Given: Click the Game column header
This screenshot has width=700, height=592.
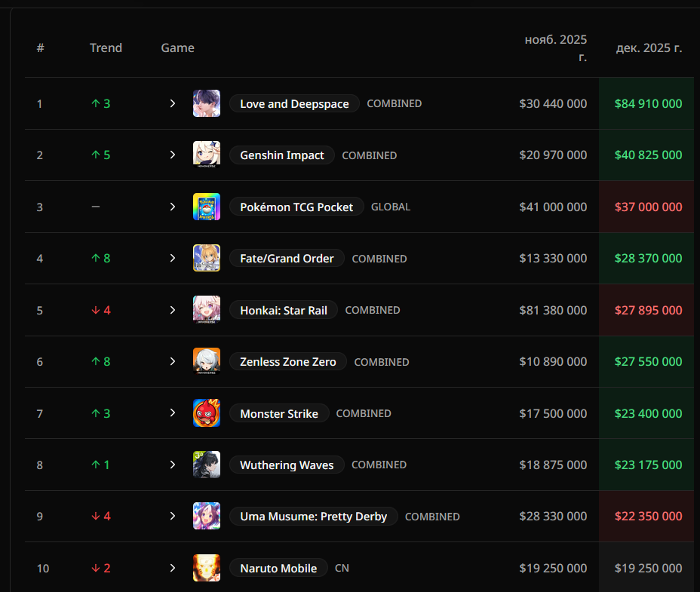Looking at the screenshot, I should coord(178,48).
